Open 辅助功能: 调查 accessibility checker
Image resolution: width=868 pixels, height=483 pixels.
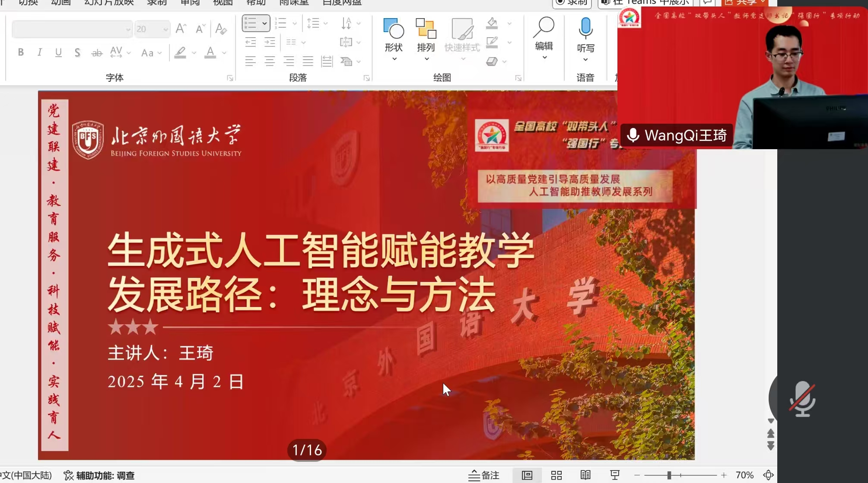tap(99, 476)
